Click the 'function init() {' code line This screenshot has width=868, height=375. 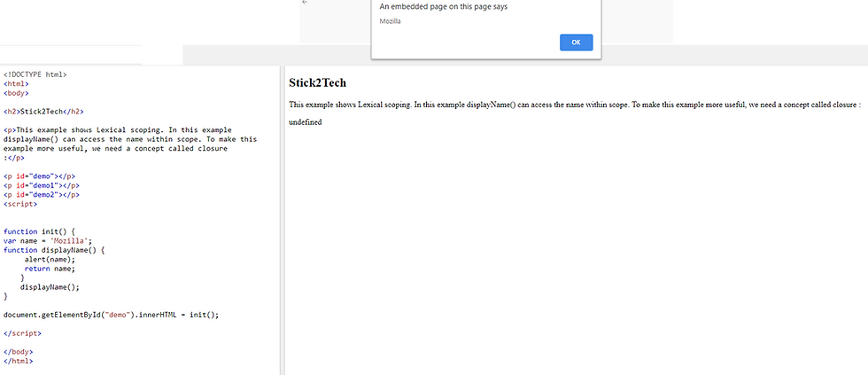39,231
